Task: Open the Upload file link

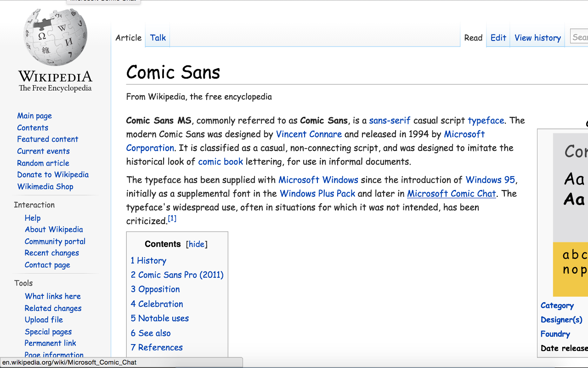Action: [x=44, y=320]
